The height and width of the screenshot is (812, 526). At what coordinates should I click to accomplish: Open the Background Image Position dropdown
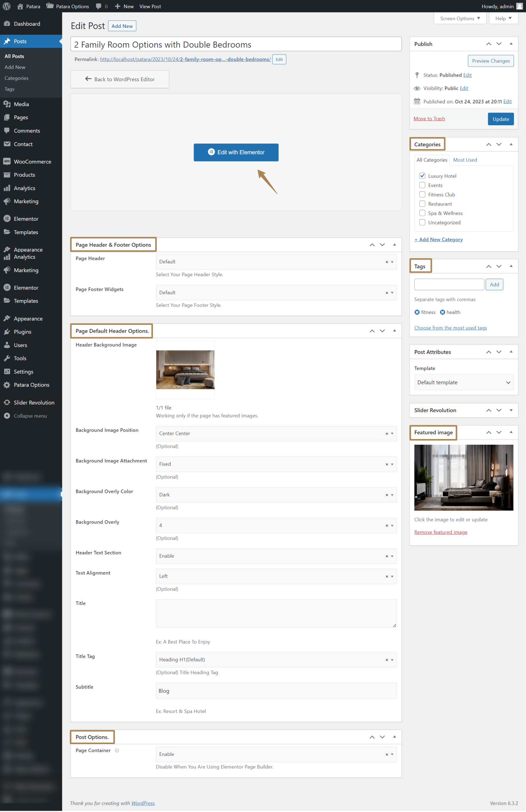coord(276,433)
